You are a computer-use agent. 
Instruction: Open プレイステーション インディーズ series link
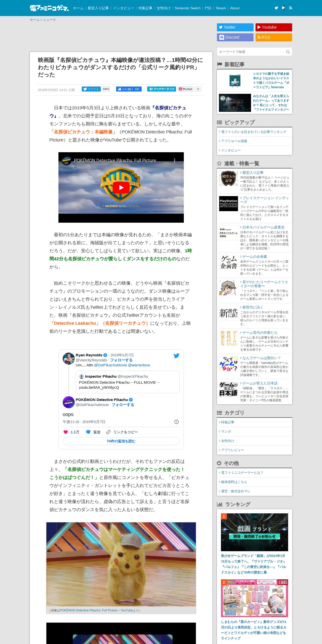click(x=264, y=200)
